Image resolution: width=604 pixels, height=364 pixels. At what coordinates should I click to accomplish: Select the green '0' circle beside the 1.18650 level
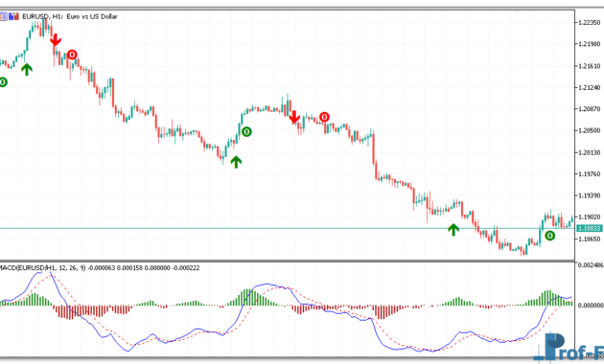[550, 236]
